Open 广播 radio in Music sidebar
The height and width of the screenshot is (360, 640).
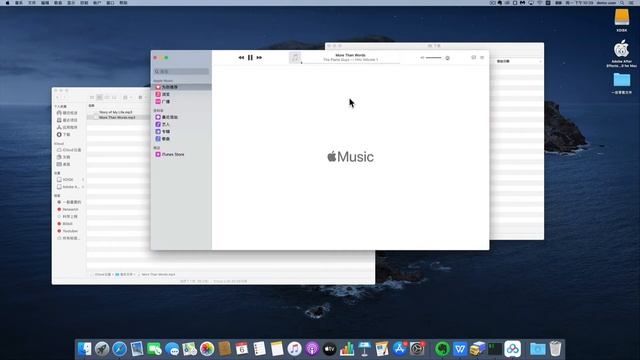point(182,102)
